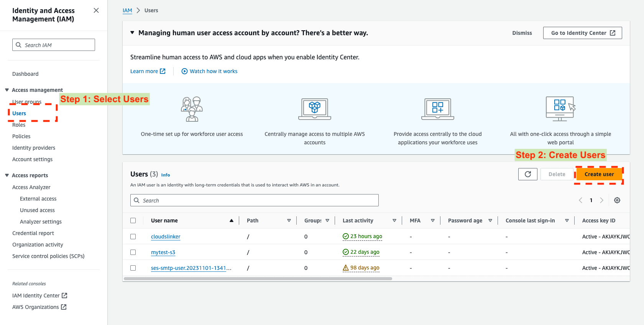Click the users table search magnifier icon
Viewport: 644px width, 325px height.
[x=136, y=200]
